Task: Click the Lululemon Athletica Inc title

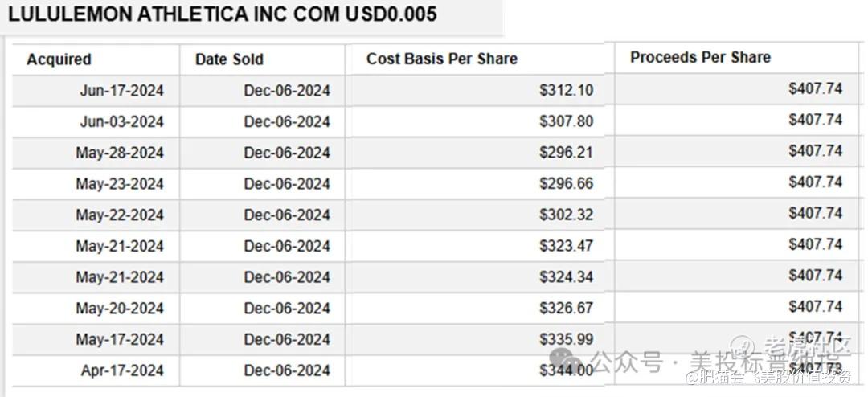Action: (223, 14)
